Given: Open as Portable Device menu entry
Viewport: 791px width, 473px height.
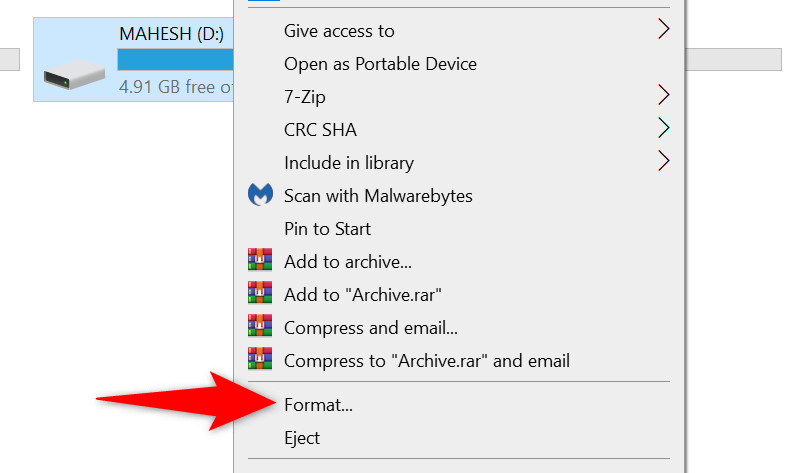Looking at the screenshot, I should [x=380, y=64].
